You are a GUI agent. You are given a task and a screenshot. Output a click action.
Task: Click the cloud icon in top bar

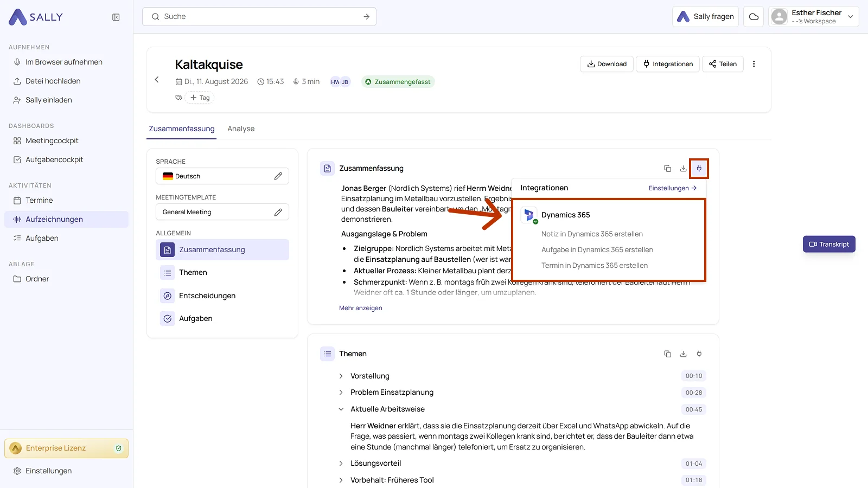click(754, 17)
